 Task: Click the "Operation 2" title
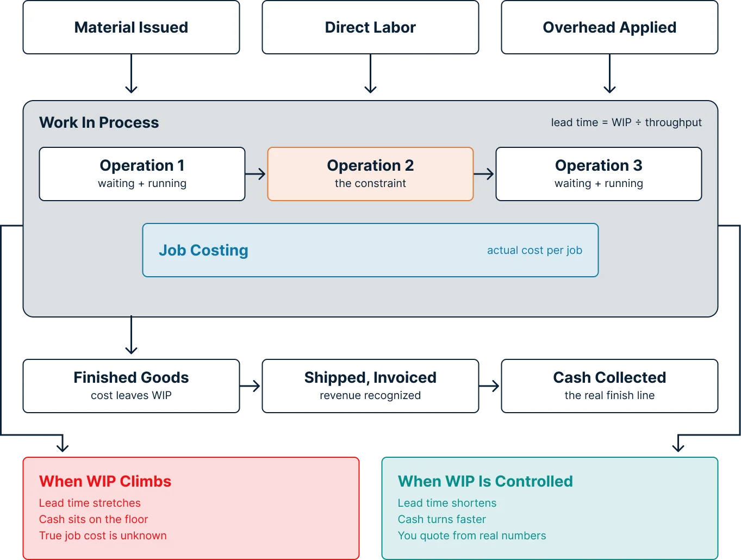point(370,165)
